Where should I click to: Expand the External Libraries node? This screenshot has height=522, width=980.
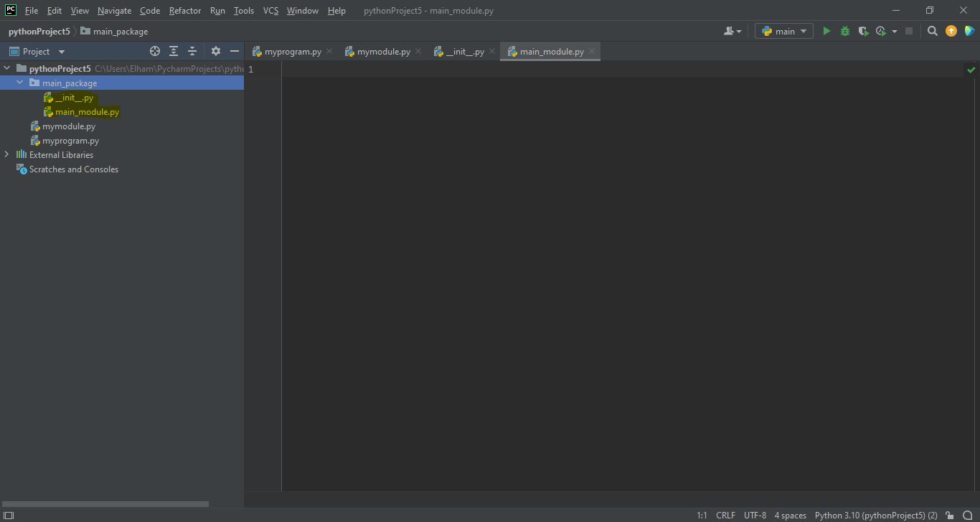point(7,154)
